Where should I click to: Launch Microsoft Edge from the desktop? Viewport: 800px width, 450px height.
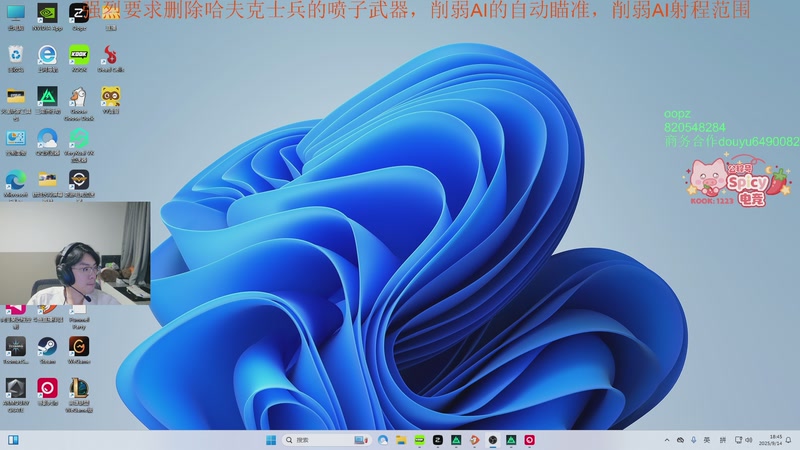pyautogui.click(x=16, y=184)
